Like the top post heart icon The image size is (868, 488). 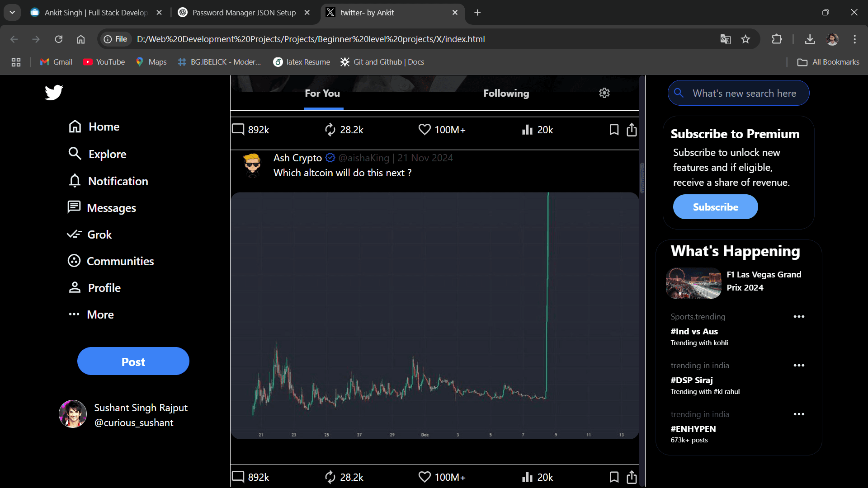[x=425, y=130]
